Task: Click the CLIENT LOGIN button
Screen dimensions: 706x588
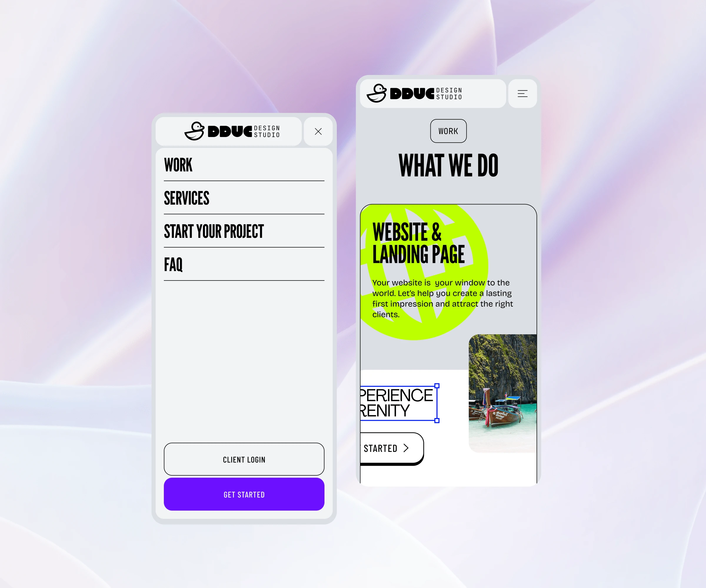Action: pyautogui.click(x=243, y=459)
